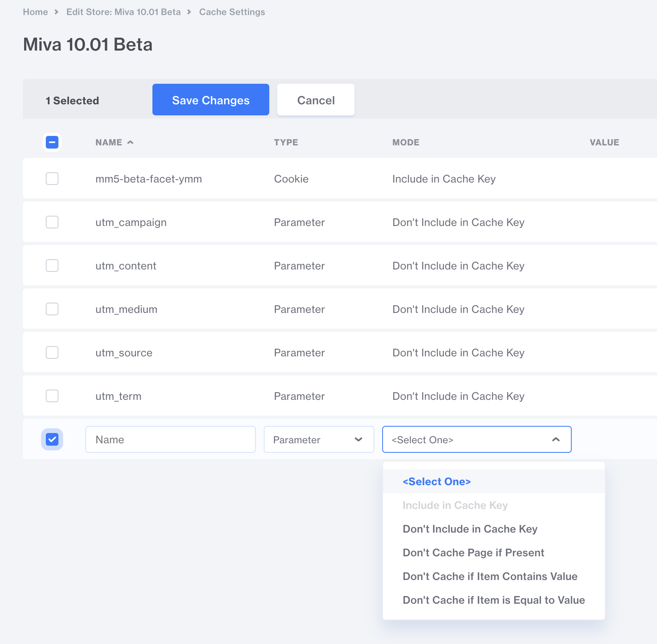
Task: Choose Don't Include in Cache Key in dropdown list
Action: coord(494,529)
